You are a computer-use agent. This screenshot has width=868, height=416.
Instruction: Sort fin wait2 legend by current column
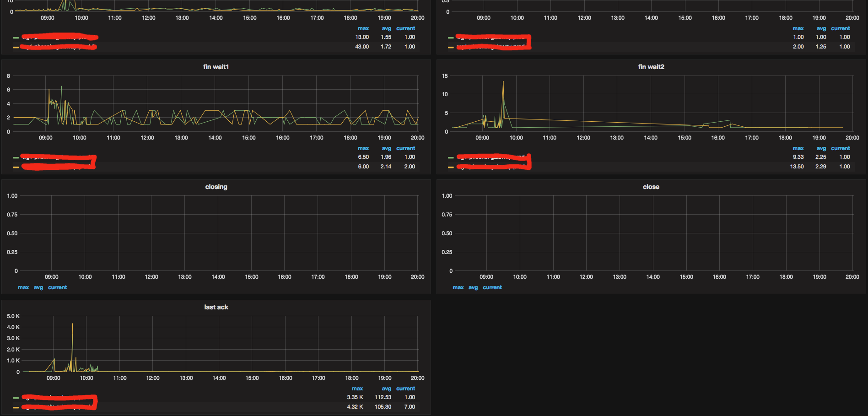click(841, 148)
